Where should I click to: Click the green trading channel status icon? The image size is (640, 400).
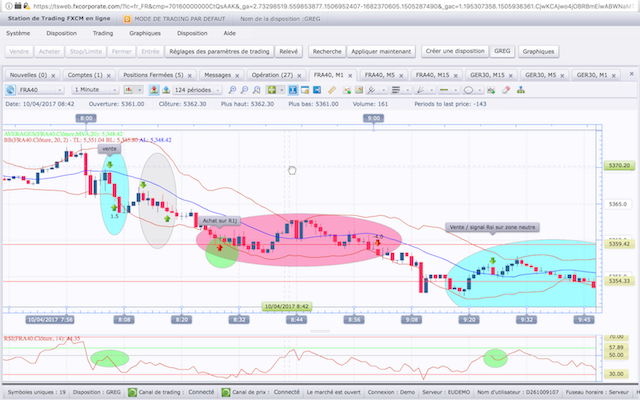point(132,392)
